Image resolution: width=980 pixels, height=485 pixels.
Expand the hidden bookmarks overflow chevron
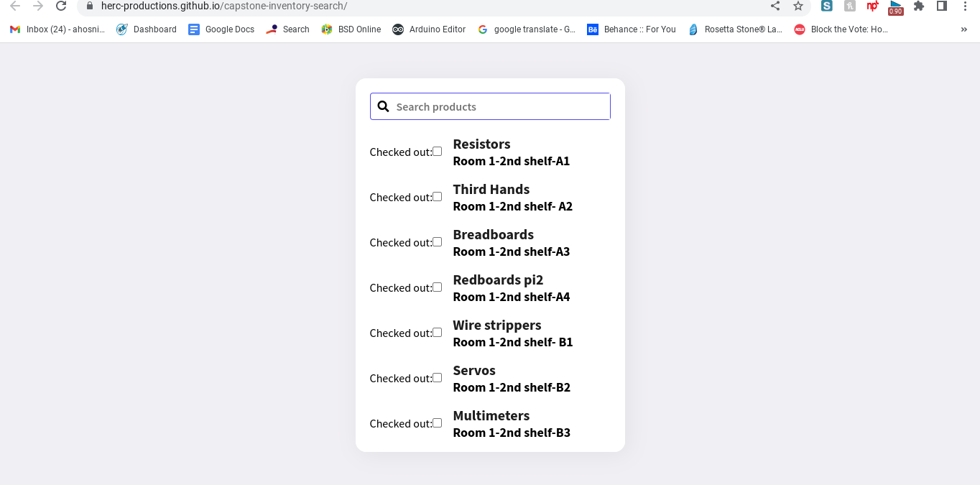963,29
